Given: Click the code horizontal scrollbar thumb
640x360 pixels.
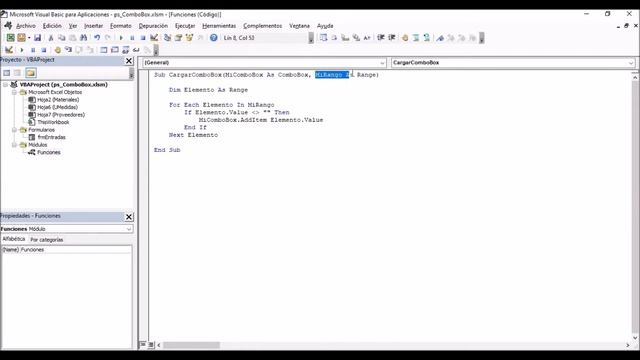Looking at the screenshot, I should point(191,345).
